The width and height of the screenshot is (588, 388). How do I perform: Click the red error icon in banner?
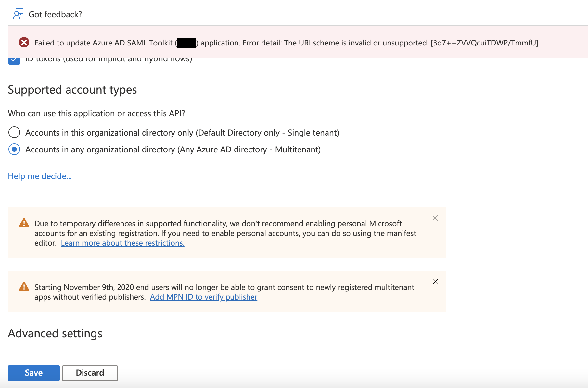(24, 42)
